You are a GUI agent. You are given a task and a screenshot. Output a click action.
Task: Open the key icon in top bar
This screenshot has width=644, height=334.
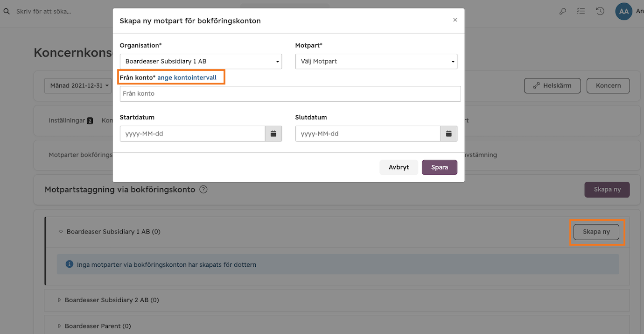point(562,11)
